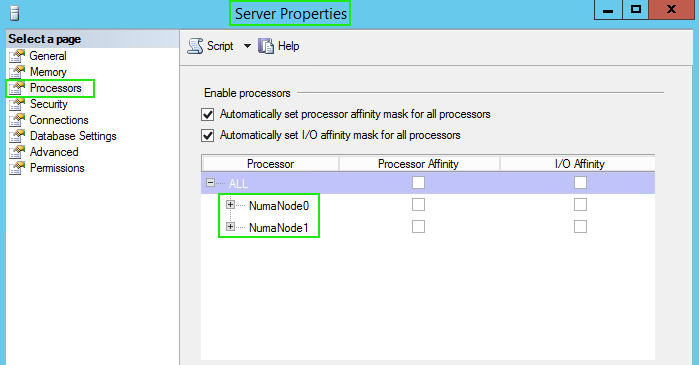The image size is (699, 365).
Task: Click the Script button label
Action: (x=220, y=46)
